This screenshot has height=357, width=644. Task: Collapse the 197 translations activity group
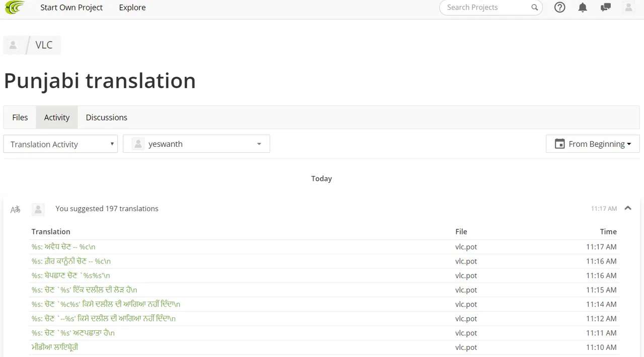tap(628, 208)
